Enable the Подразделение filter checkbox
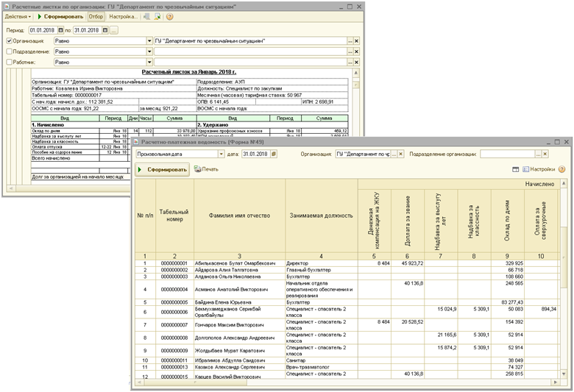The height and width of the screenshot is (392, 574). (x=9, y=51)
